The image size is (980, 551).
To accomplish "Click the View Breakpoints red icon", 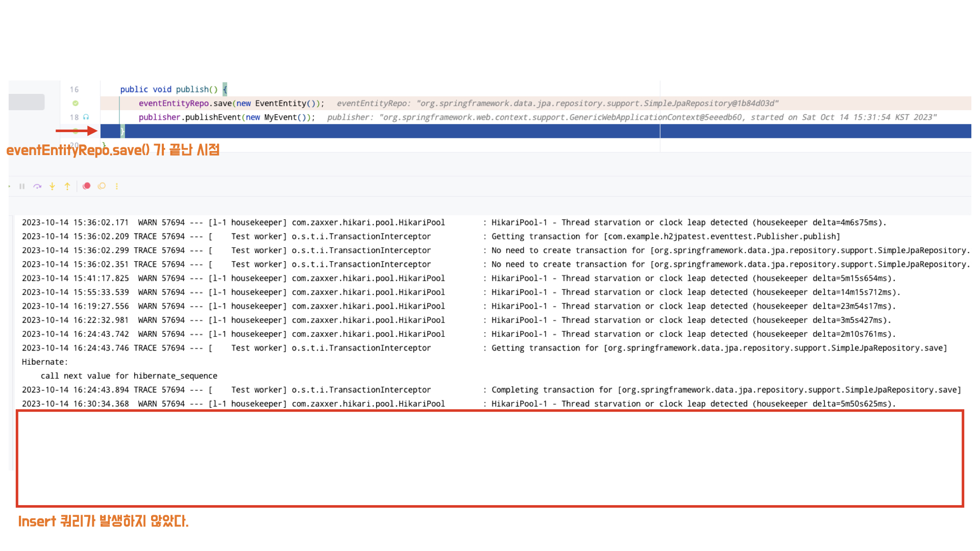I will [87, 186].
